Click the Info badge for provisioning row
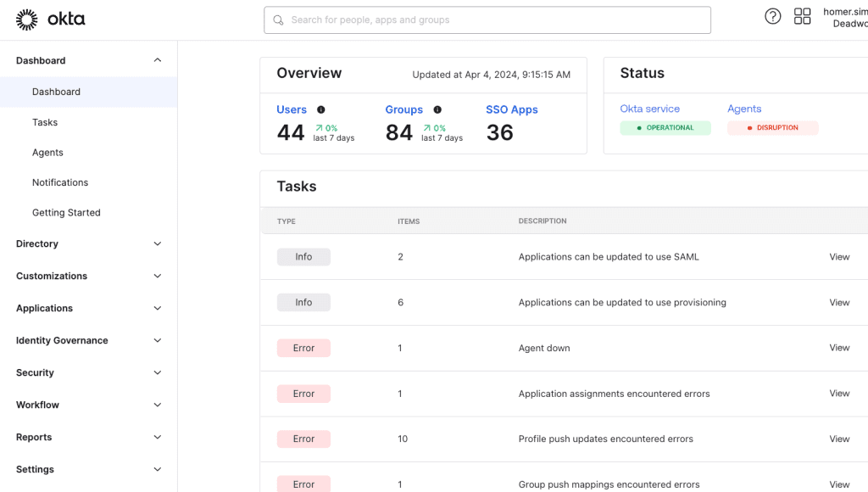The image size is (868, 492). [x=304, y=302]
